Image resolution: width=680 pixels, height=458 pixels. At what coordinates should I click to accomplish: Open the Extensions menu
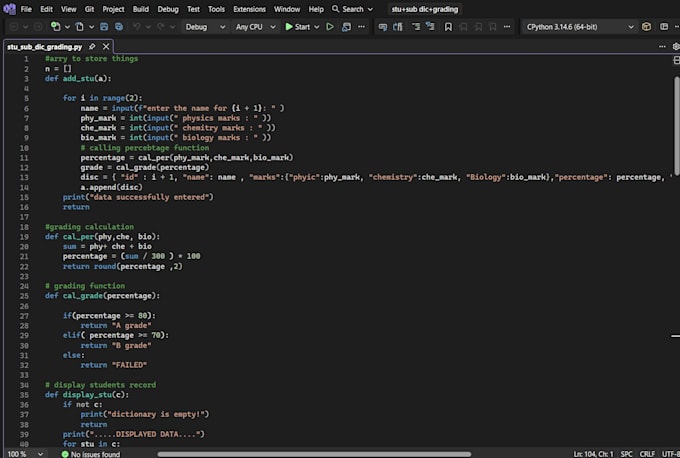(x=249, y=9)
